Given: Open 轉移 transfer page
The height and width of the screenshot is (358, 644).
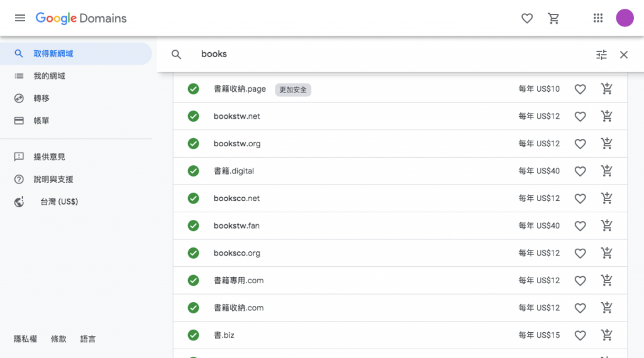Looking at the screenshot, I should 42,99.
